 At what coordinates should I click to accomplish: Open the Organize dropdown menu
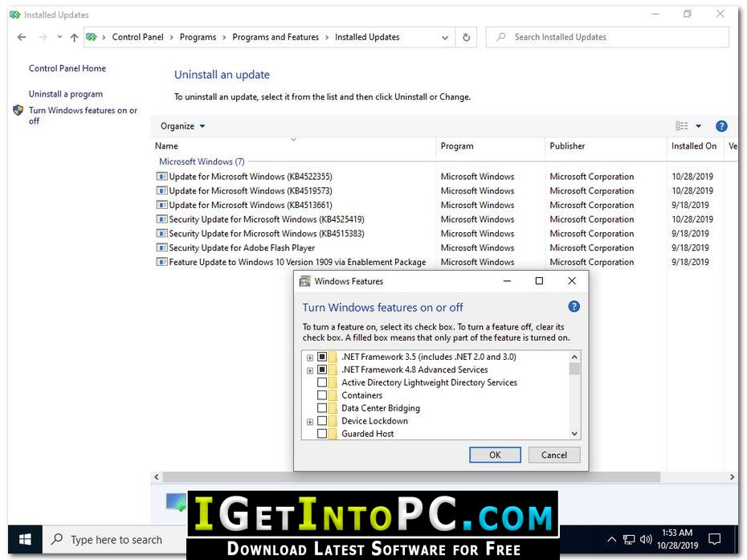182,126
